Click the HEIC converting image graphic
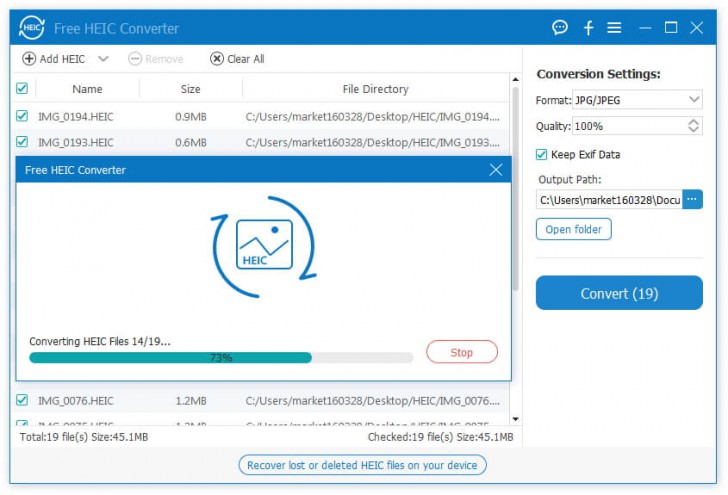The width and height of the screenshot is (728, 495). 264,246
